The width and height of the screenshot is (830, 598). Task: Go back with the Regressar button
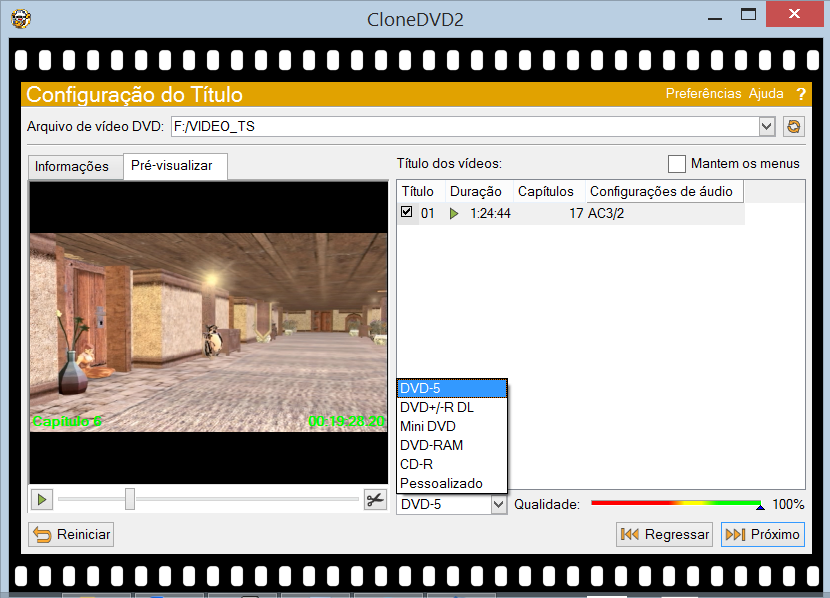(664, 534)
